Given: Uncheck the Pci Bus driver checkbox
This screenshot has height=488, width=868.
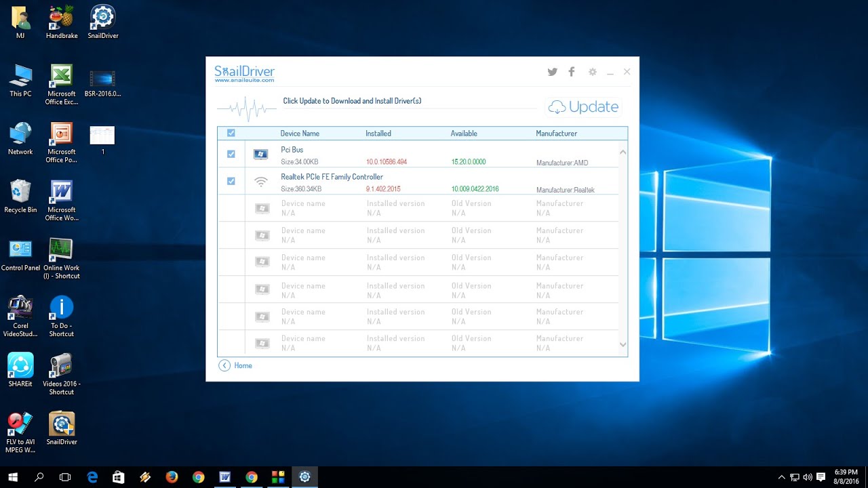Looking at the screenshot, I should [231, 154].
